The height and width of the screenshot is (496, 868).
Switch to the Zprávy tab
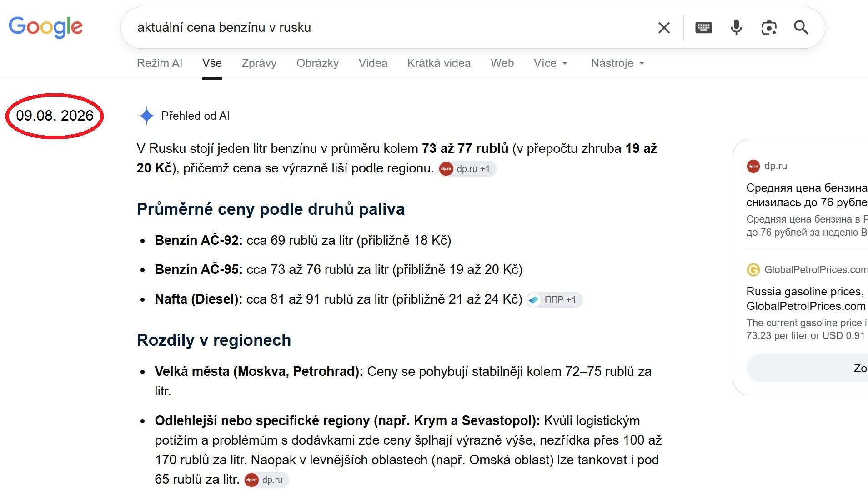click(259, 63)
